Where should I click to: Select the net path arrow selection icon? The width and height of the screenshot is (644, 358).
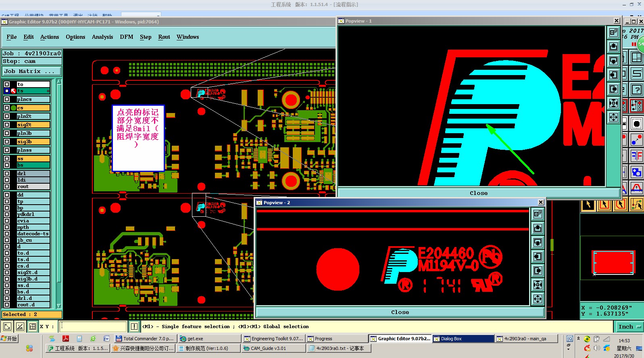coord(637,205)
